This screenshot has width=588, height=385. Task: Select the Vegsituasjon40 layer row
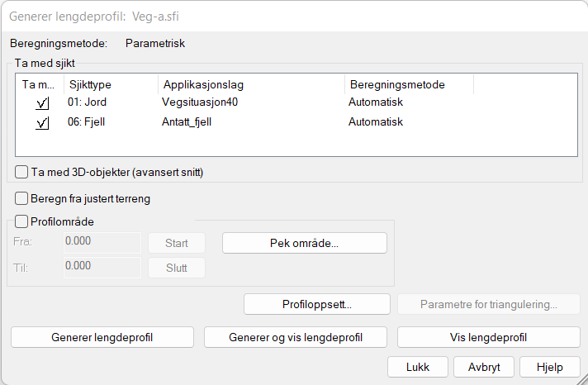pos(201,102)
